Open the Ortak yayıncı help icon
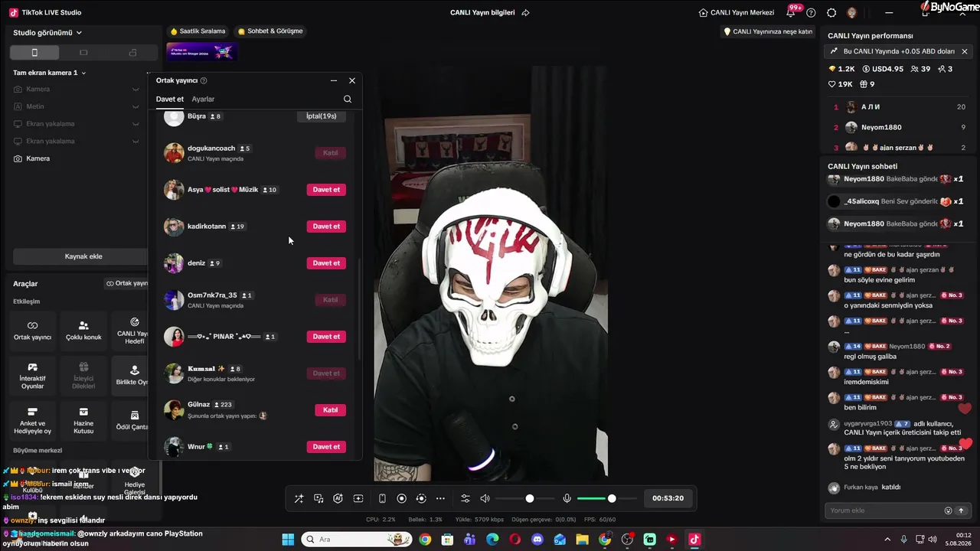Image resolution: width=980 pixels, height=551 pixels. (204, 80)
